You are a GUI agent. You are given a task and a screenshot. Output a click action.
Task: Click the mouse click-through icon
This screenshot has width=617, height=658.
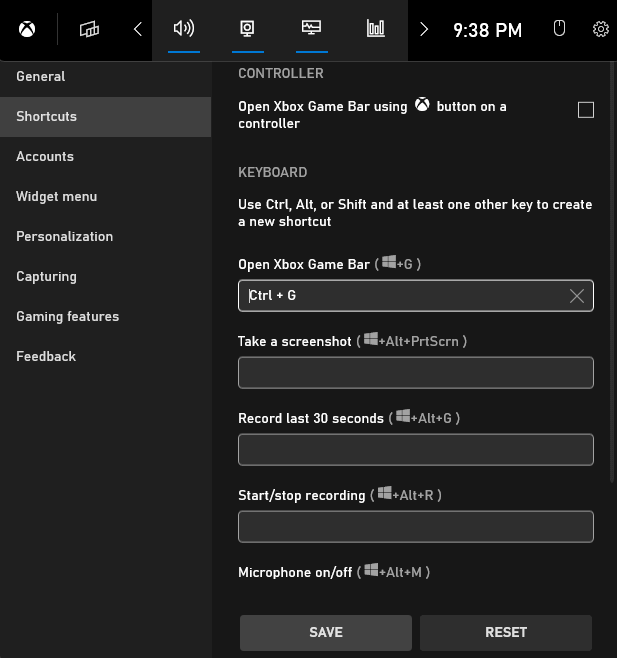(559, 29)
